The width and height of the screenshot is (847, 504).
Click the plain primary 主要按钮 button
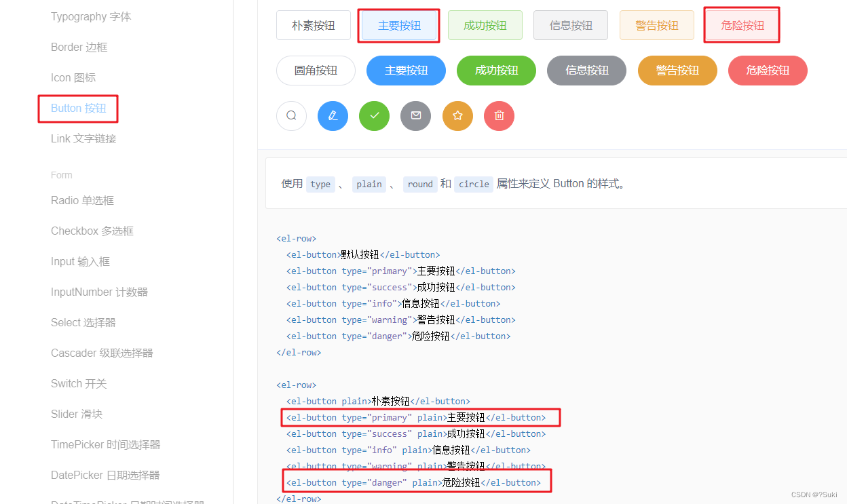399,25
